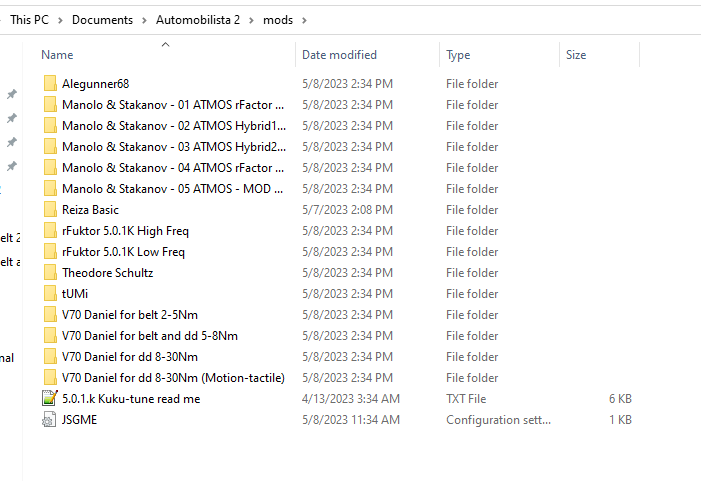Select the Theodore Schultz folder icon
Viewport: 701px width, 481px height.
click(x=50, y=273)
